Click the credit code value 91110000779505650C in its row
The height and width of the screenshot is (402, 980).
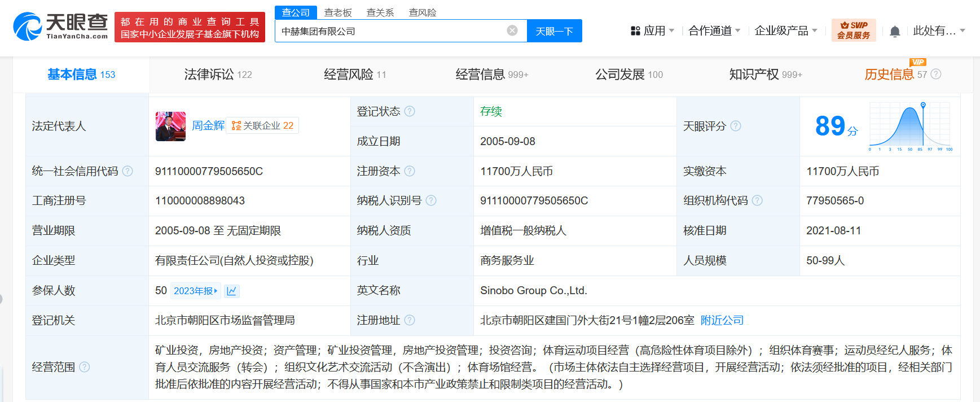[209, 171]
